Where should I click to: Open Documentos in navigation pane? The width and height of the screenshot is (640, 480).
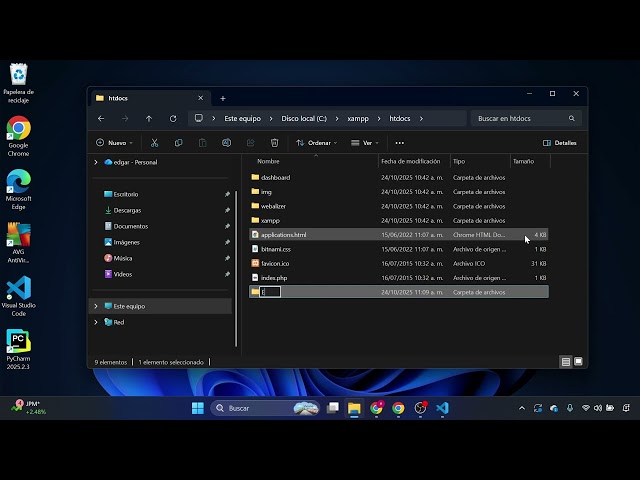pos(131,226)
